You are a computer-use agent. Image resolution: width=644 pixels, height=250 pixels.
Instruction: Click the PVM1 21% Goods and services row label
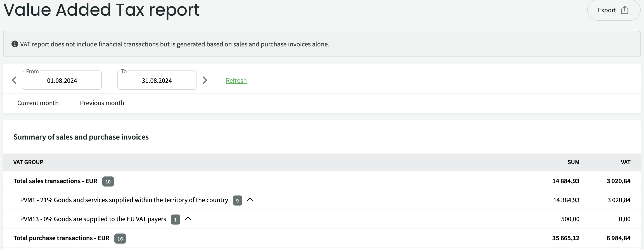124,200
